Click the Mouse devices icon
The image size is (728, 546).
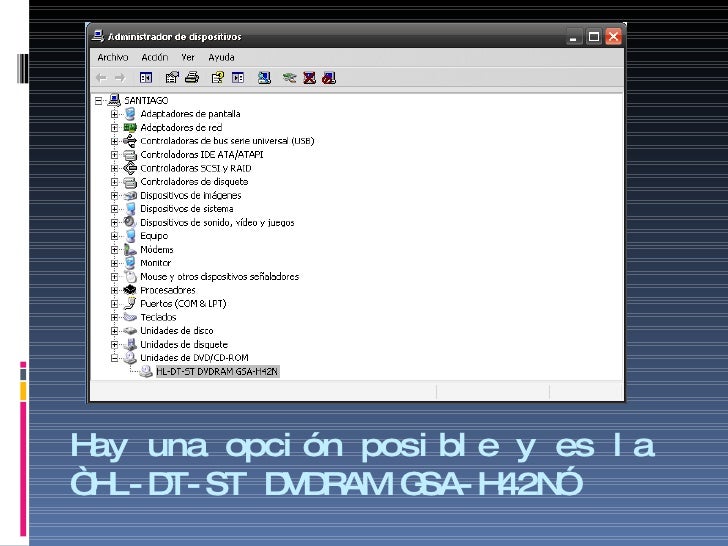click(x=131, y=277)
